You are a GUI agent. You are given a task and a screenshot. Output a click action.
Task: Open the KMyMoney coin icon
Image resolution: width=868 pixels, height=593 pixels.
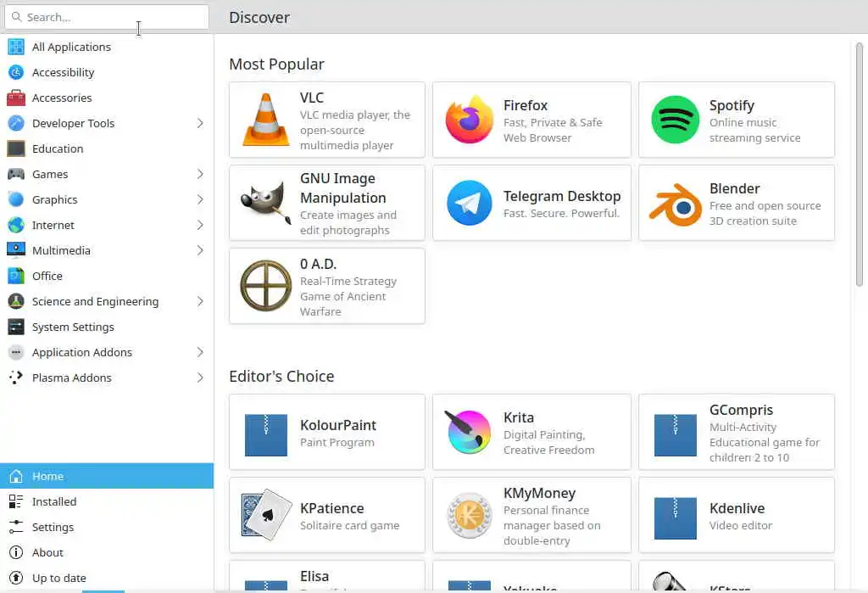tap(470, 516)
